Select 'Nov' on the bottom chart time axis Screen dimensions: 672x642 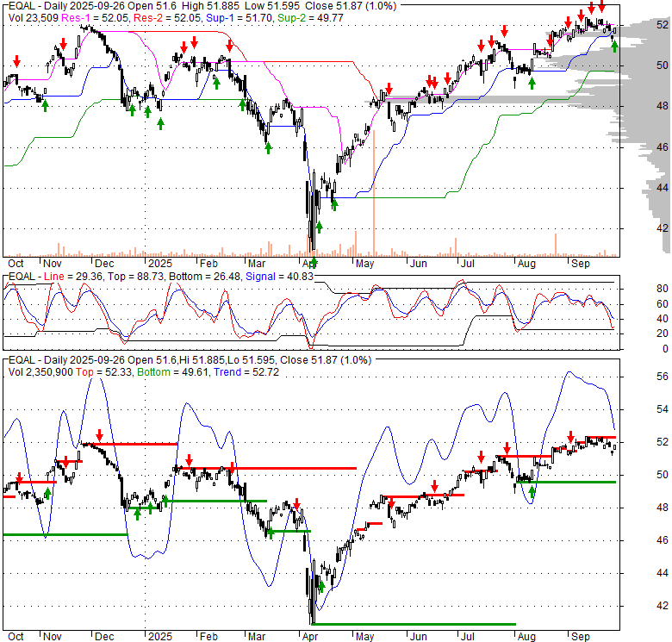click(53, 637)
